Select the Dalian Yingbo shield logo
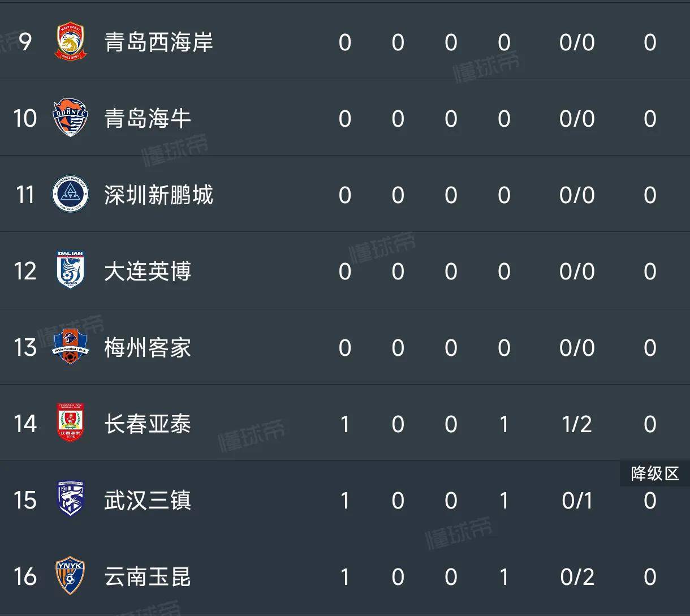Viewport: 690px width, 616px height. coord(71,270)
